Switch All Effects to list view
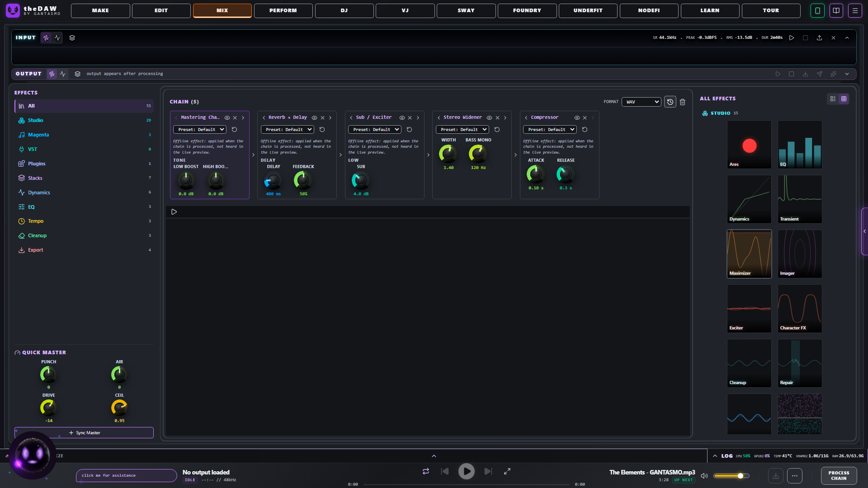Viewport: 868px width, 488px height. 833,99
